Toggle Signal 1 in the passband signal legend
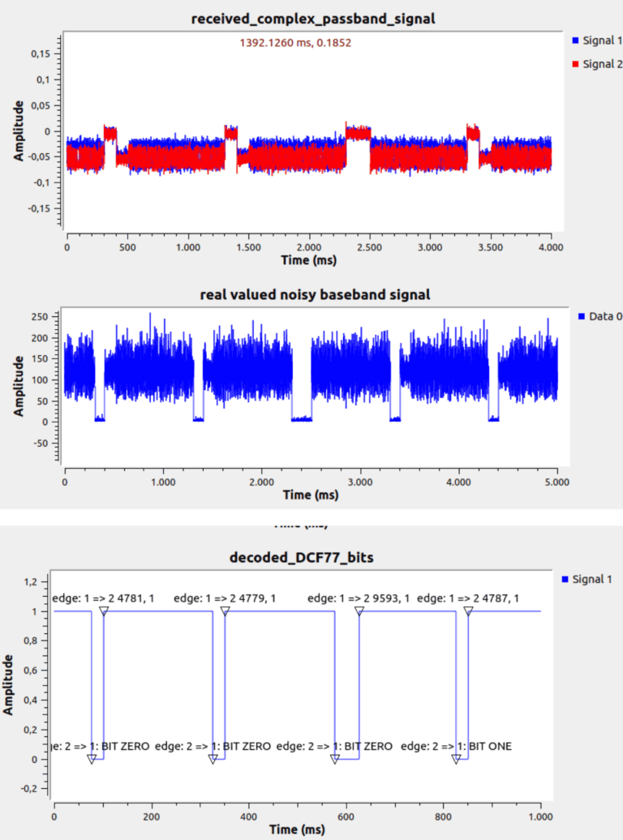 tap(595, 38)
